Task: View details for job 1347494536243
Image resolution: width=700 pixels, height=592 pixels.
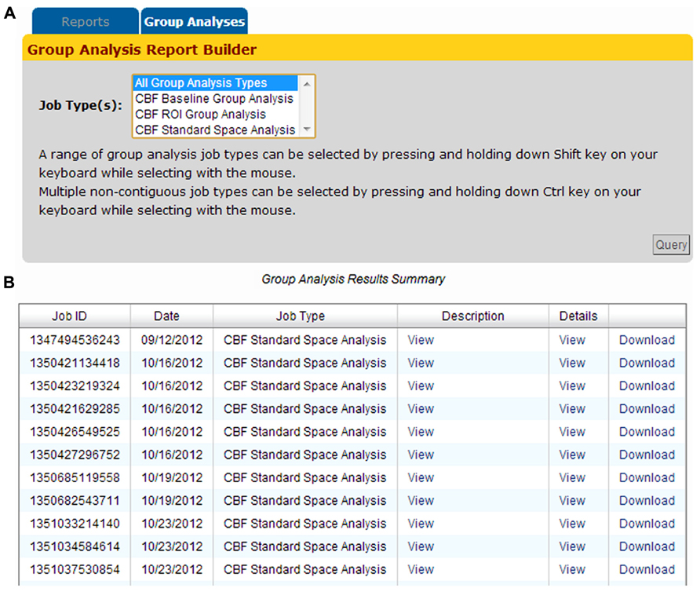Action: (x=572, y=340)
